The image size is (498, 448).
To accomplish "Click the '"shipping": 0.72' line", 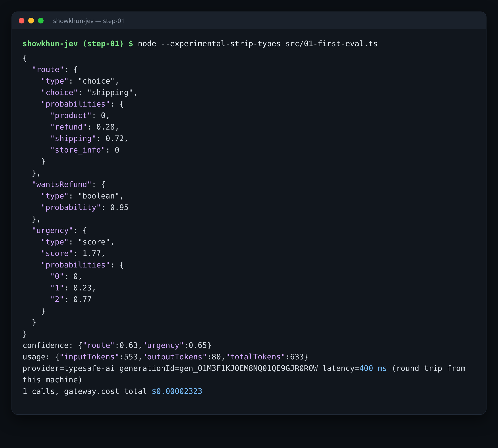I will 89,138.
